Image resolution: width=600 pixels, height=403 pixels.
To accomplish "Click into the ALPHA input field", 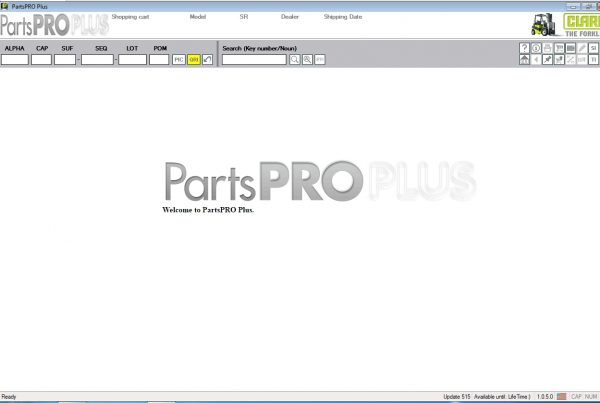I will tap(15, 60).
